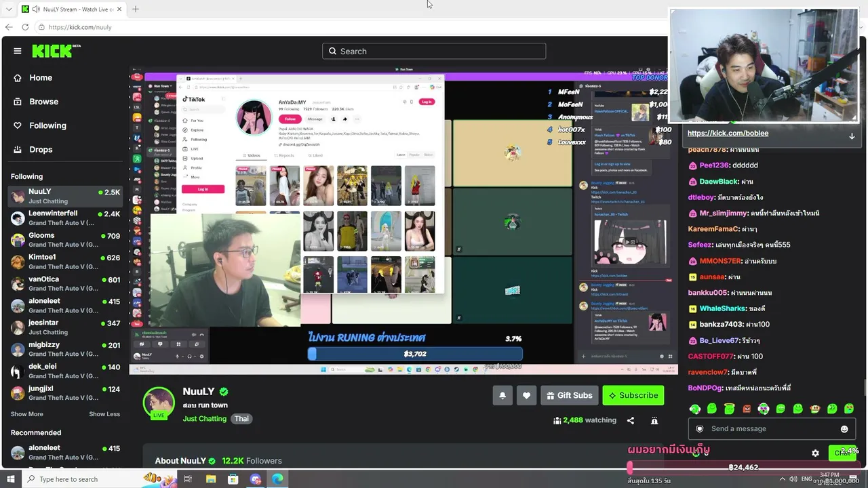Mute the NuuLY Stream tab audio
The width and height of the screenshot is (868, 488).
click(x=35, y=9)
